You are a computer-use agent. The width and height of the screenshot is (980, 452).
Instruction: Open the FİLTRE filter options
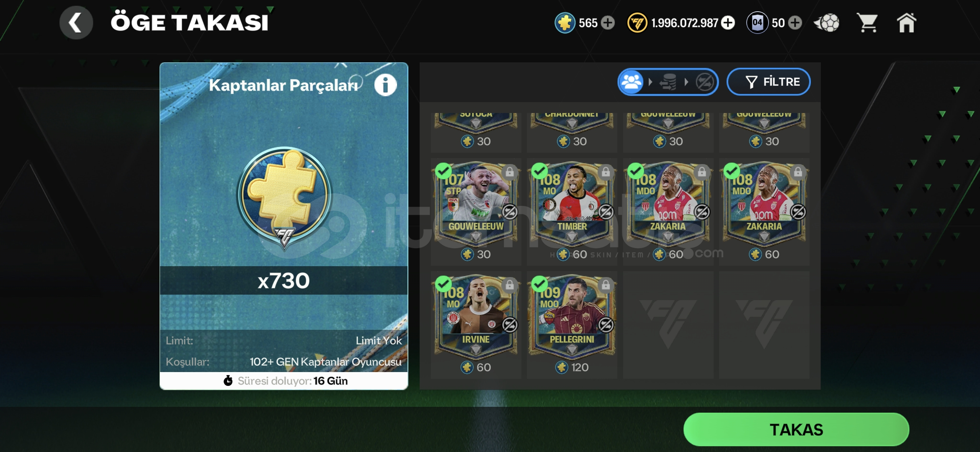pyautogui.click(x=769, y=82)
